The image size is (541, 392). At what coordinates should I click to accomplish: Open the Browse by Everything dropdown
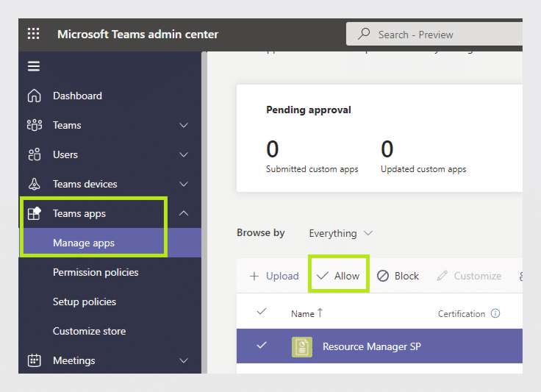click(340, 233)
